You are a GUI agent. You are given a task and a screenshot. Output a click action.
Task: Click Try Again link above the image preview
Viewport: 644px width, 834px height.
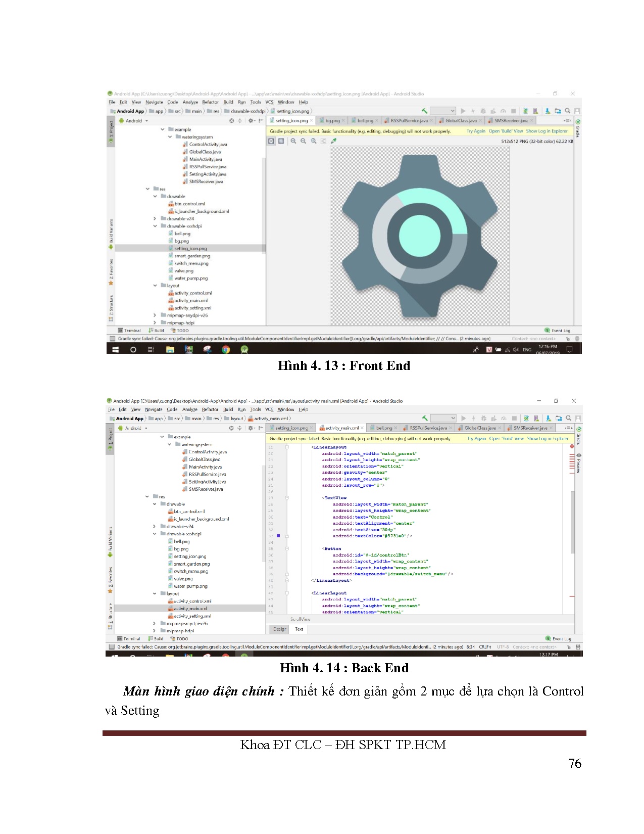tap(476, 131)
